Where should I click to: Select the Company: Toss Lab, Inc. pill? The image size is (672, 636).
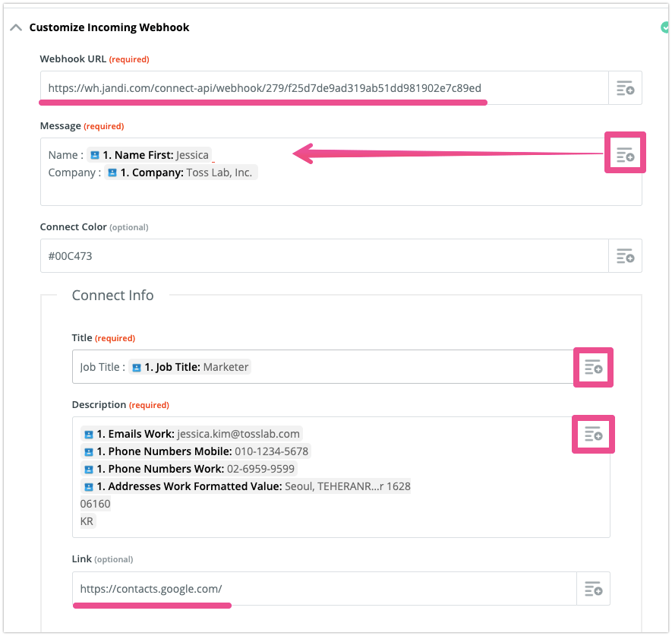pos(181,172)
